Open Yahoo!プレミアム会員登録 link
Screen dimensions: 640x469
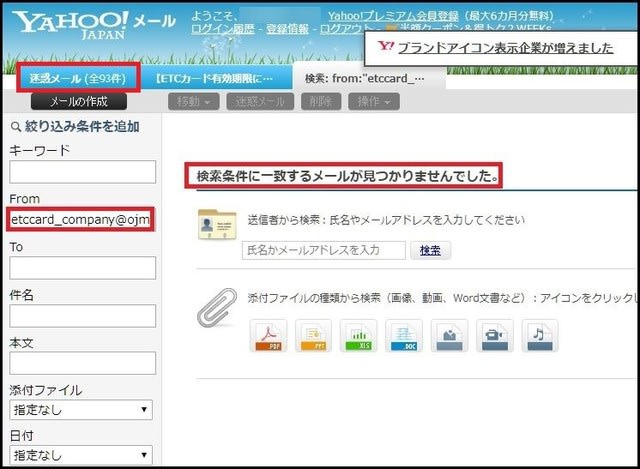(393, 16)
